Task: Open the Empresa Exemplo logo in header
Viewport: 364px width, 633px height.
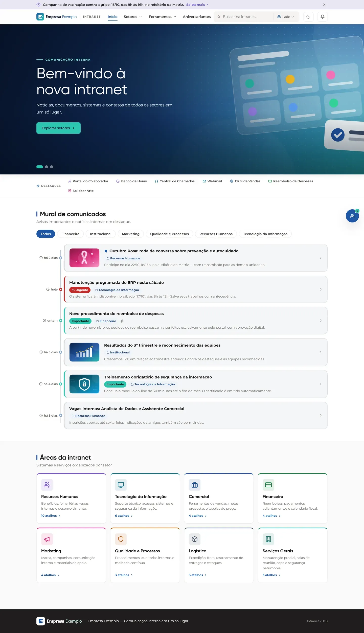Action: 57,17
